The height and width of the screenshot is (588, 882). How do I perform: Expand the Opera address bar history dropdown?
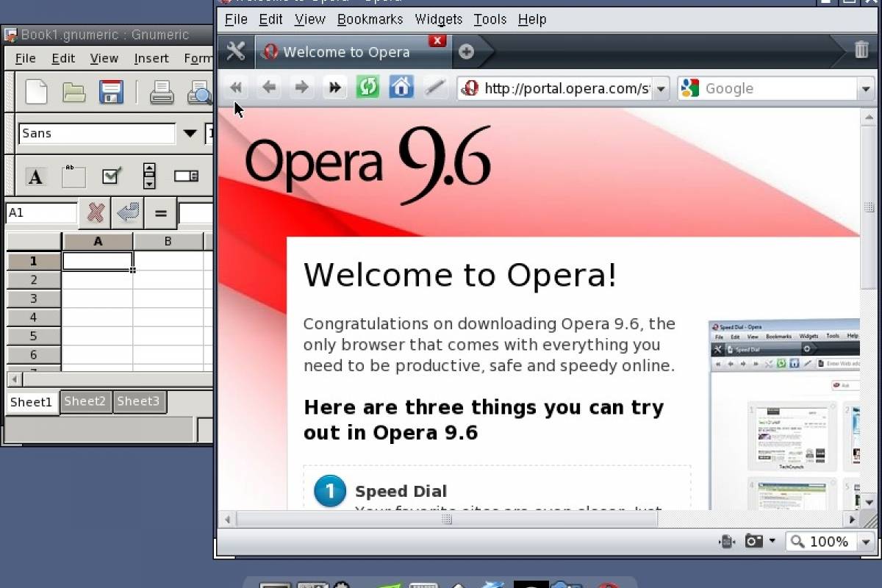(660, 87)
